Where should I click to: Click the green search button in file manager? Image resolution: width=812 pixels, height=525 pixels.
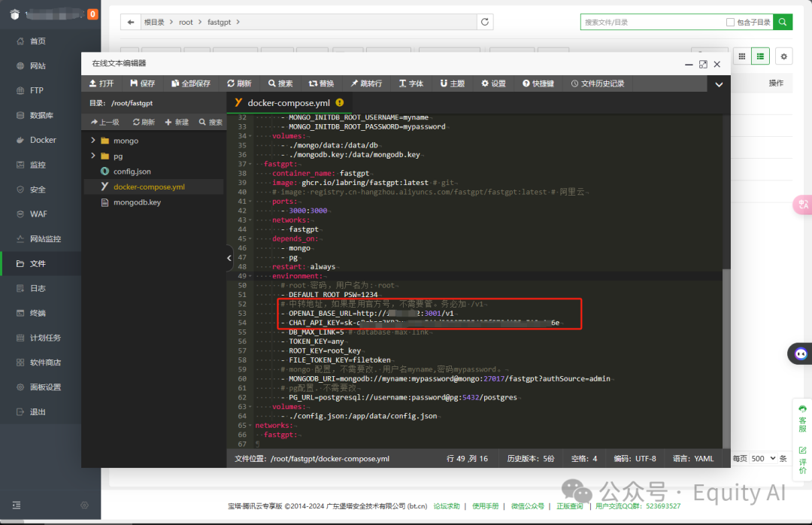click(783, 22)
